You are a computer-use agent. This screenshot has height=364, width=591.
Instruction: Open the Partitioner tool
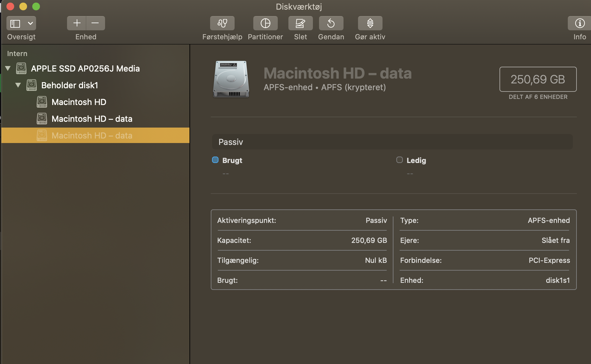click(x=265, y=23)
